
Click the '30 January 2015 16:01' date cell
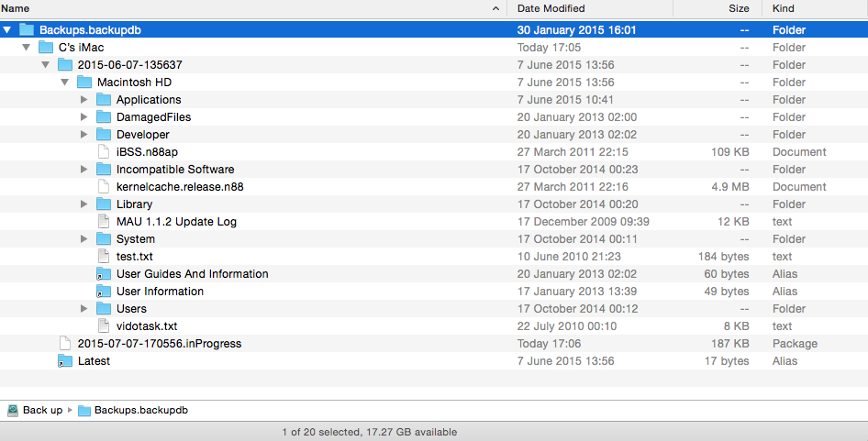pos(577,30)
